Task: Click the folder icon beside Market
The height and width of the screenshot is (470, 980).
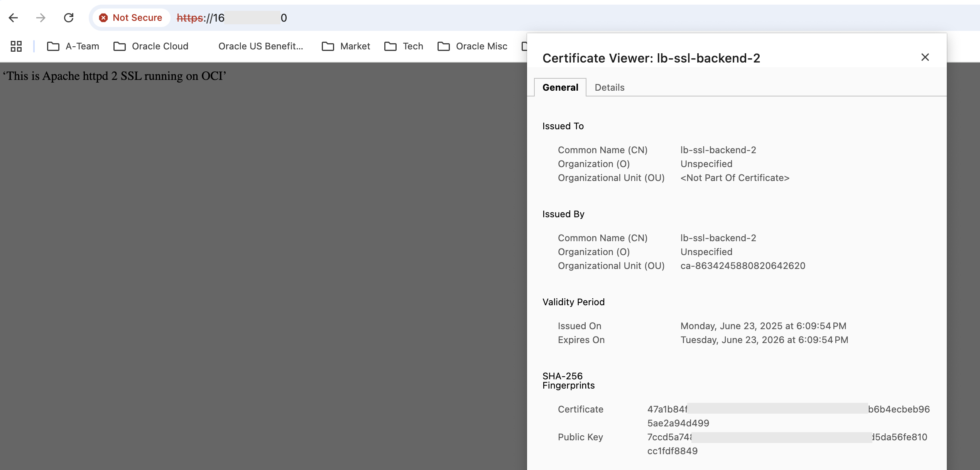Action: [327, 46]
